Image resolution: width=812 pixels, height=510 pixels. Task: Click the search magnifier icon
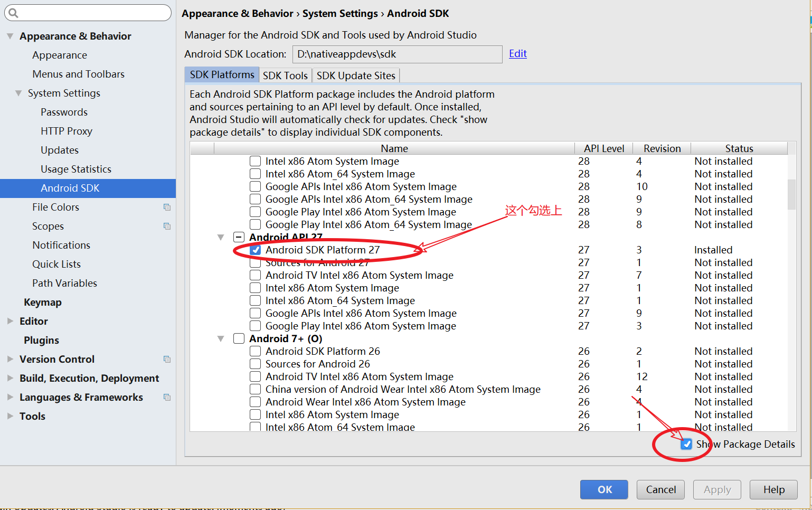pyautogui.click(x=14, y=13)
